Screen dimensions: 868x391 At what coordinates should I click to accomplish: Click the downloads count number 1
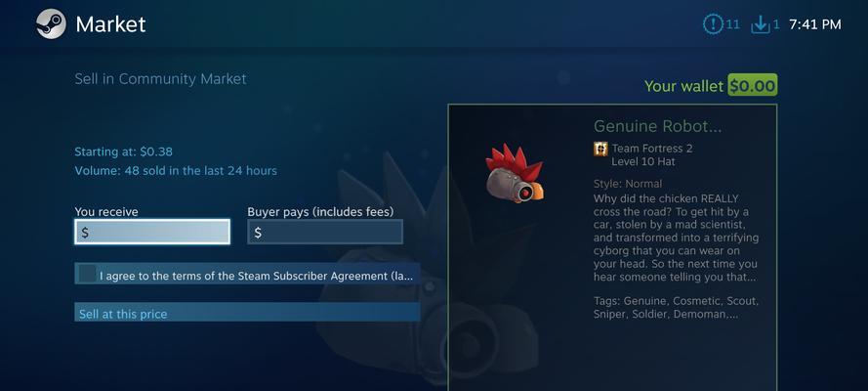pos(776,24)
